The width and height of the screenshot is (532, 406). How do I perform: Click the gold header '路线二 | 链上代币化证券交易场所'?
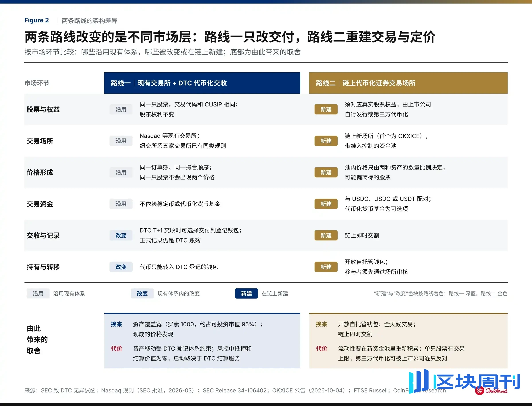tap(408, 83)
